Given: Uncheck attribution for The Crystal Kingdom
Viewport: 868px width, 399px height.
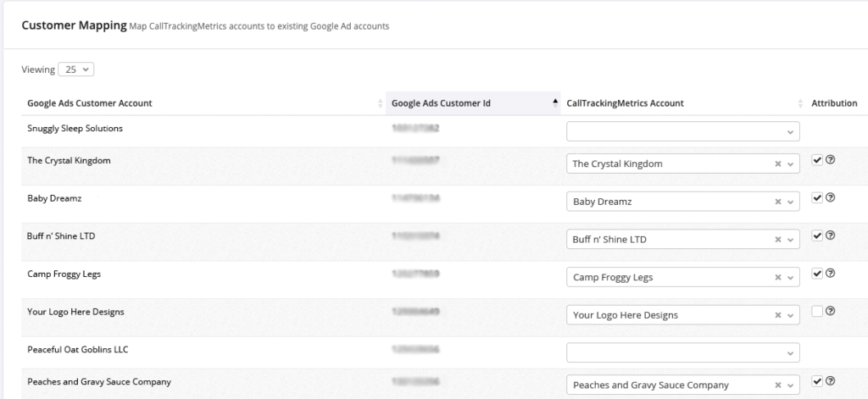Looking at the screenshot, I should pyautogui.click(x=817, y=160).
